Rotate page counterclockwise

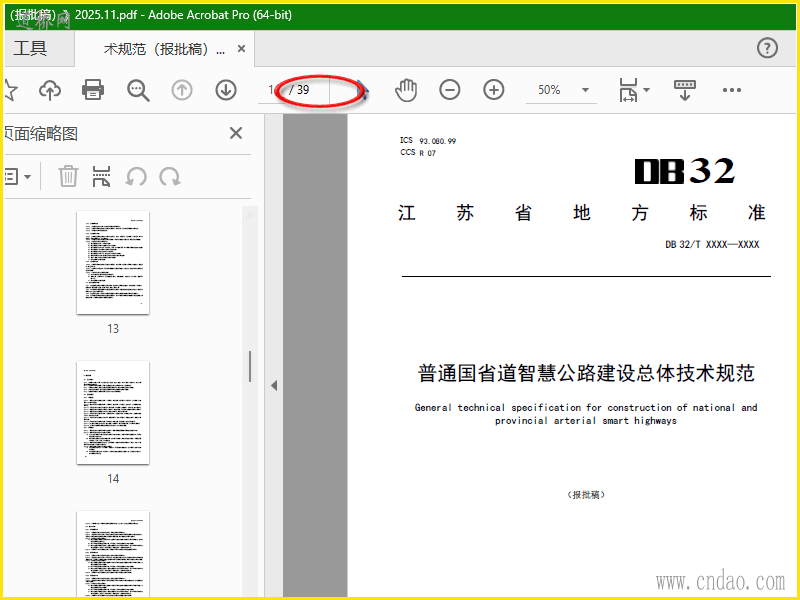[136, 177]
